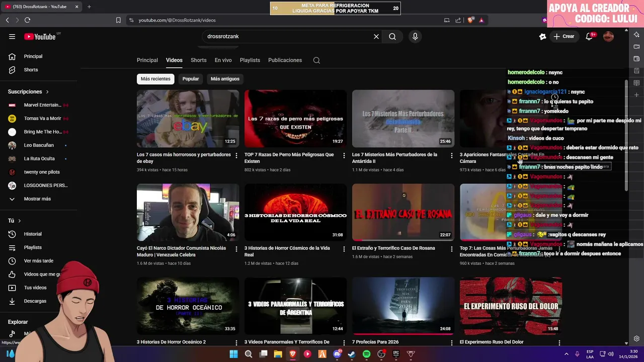Click the magnifier search button
This screenshot has height=362, width=644.
point(392,36)
